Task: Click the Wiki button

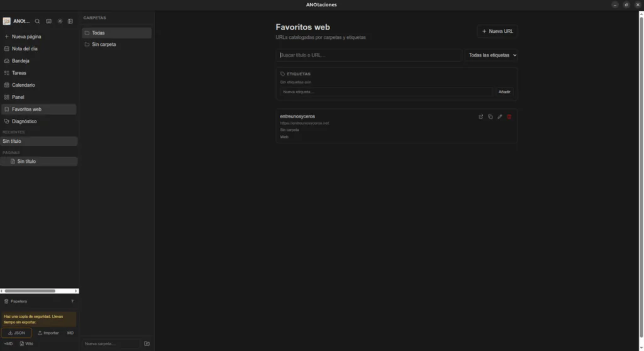Action: pyautogui.click(x=26, y=343)
